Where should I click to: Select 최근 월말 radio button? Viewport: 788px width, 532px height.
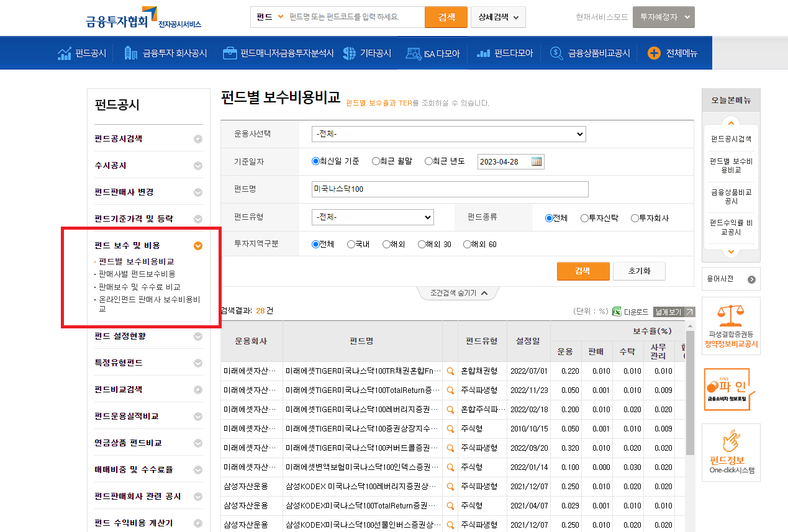(x=376, y=161)
